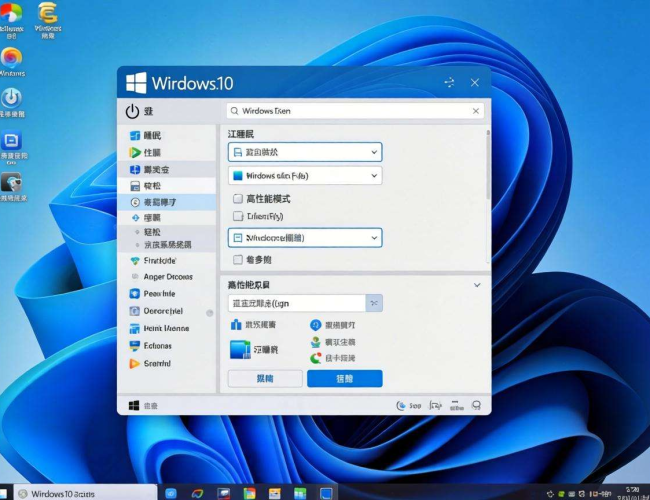The height and width of the screenshot is (500, 650).
Task: Open the third dropdown with minus-box icon
Action: (305, 238)
